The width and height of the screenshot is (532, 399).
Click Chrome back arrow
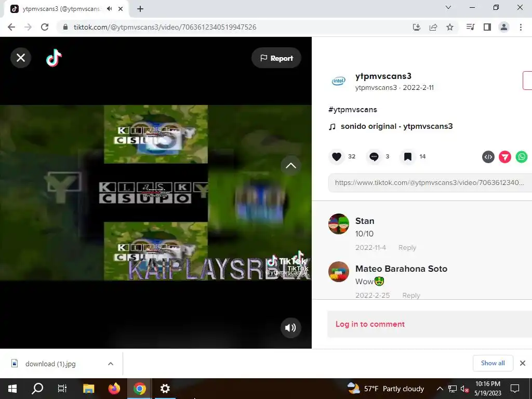[x=11, y=27]
